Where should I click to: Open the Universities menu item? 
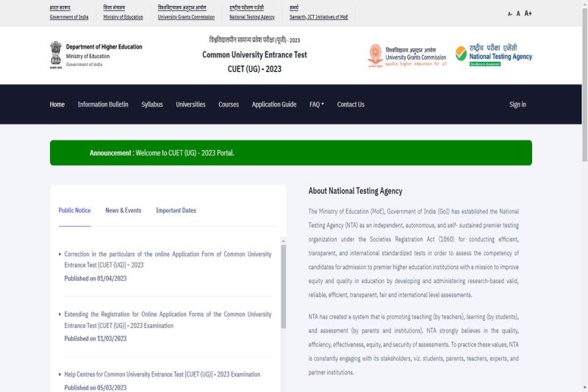pyautogui.click(x=190, y=104)
